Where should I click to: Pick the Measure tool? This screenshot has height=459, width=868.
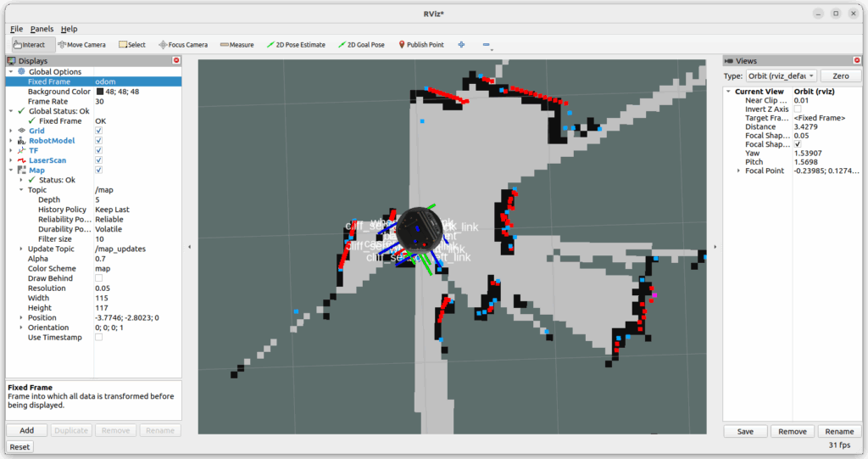click(236, 45)
